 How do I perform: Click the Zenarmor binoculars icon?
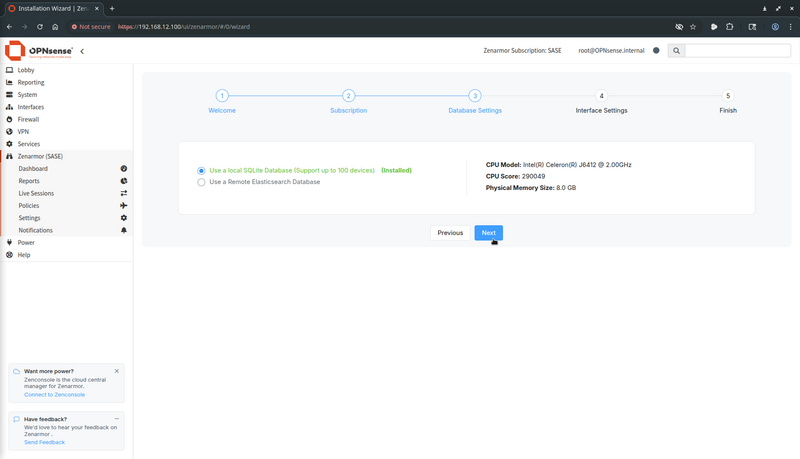[9, 156]
